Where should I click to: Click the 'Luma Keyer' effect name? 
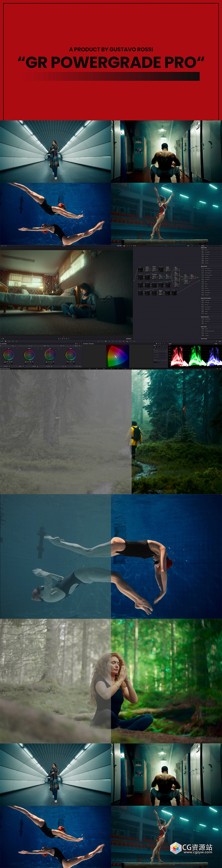coord(207,336)
